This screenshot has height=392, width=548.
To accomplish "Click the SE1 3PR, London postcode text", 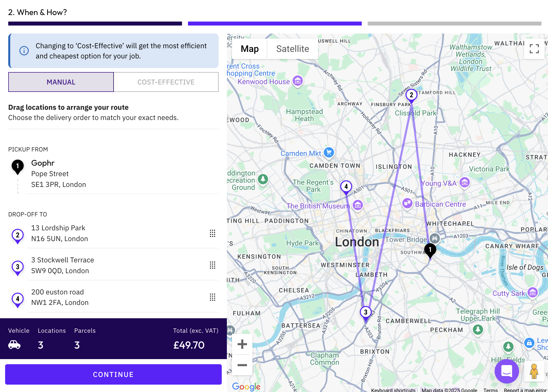I will coord(58,184).
